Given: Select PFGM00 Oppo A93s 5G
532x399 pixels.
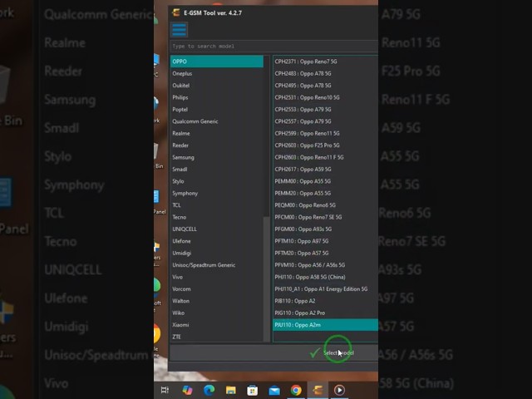Looking at the screenshot, I should pos(325,229).
